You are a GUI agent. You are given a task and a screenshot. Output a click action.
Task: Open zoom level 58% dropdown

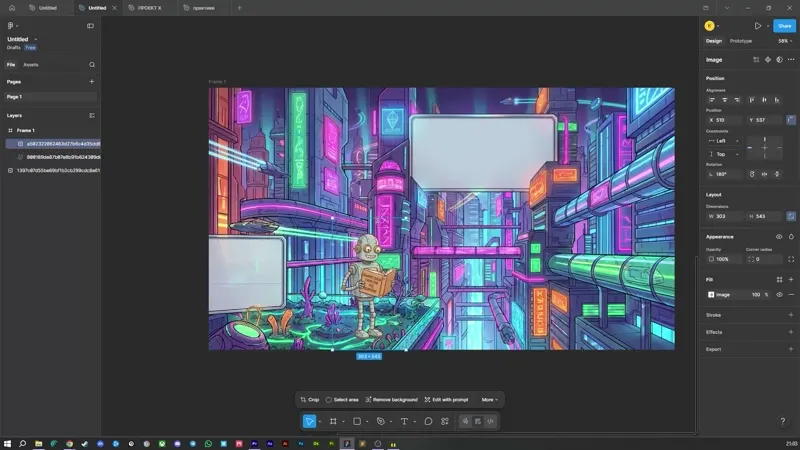point(785,41)
